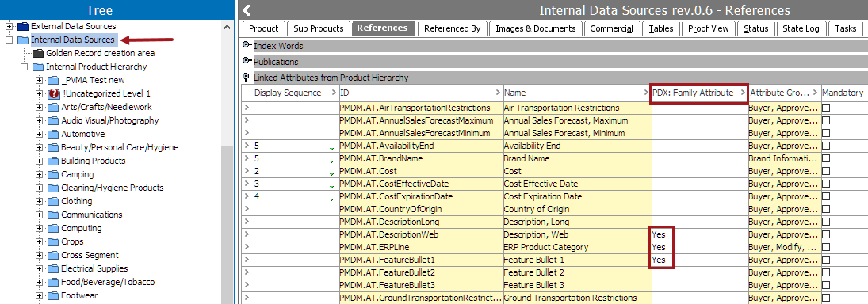The image size is (868, 304).
Task: Check Mandatory box for Air Transportation Restrictions
Action: tap(826, 108)
